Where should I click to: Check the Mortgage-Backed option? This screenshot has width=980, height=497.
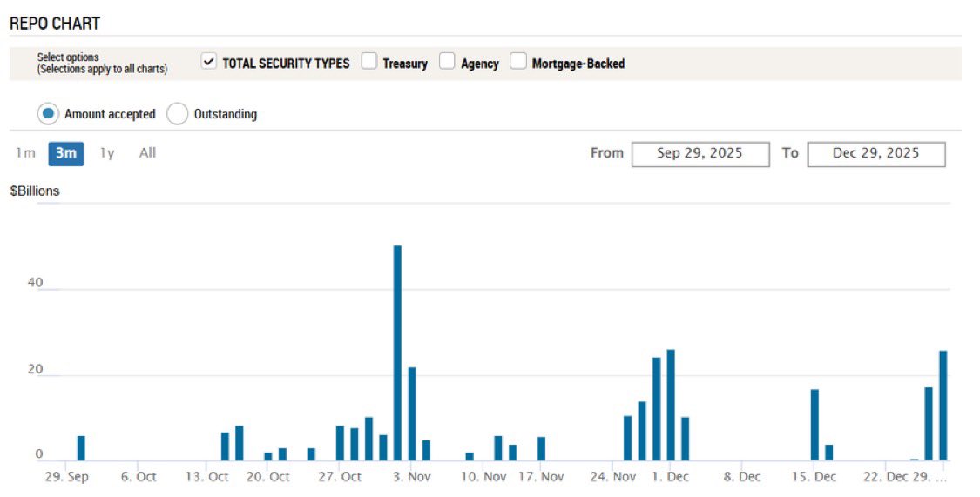pyautogui.click(x=518, y=61)
